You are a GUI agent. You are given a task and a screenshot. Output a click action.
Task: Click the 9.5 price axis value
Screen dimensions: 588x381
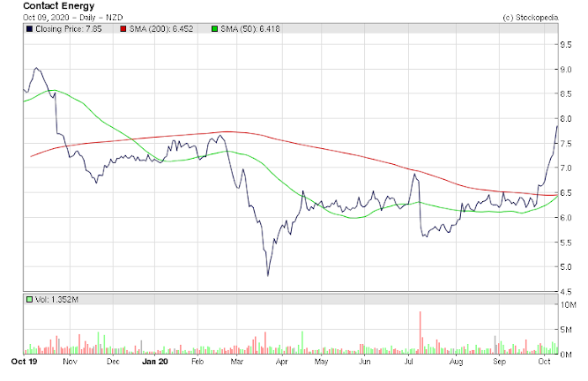(x=566, y=45)
